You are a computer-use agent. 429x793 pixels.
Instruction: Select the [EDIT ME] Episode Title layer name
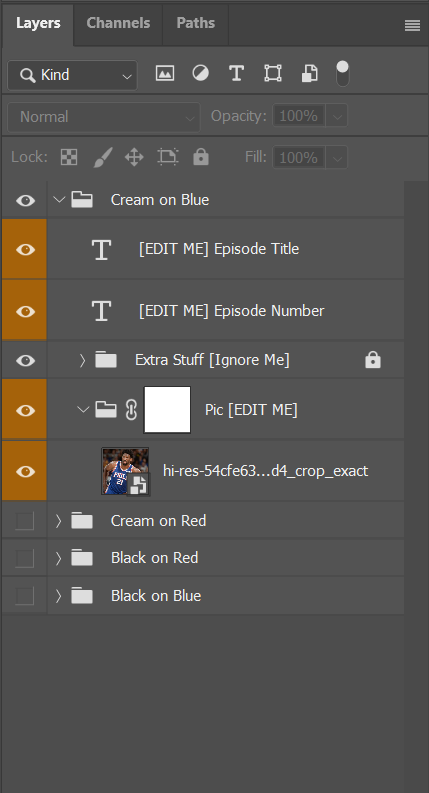(x=219, y=249)
